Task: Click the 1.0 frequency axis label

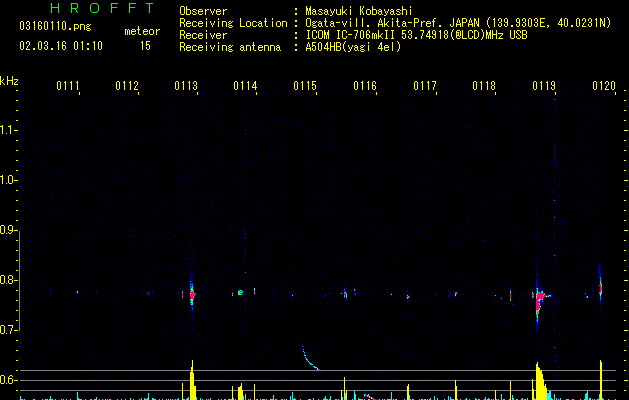Action: click(x=8, y=180)
